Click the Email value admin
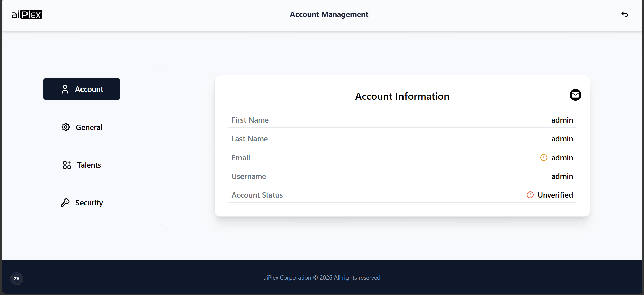The width and height of the screenshot is (644, 295). (562, 158)
